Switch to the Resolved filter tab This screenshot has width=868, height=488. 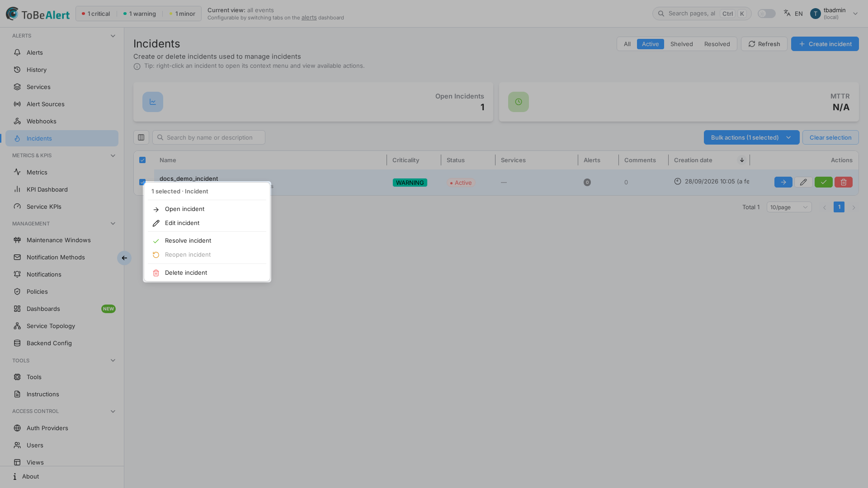click(x=717, y=44)
